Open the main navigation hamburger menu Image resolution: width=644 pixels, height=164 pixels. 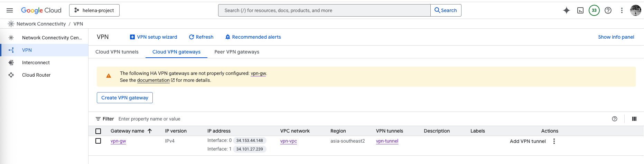[10, 10]
